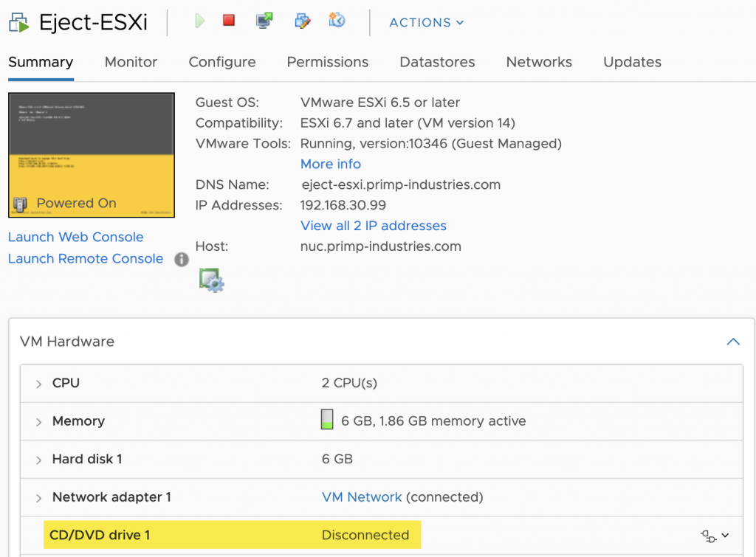Viewport: 756px width, 557px height.
Task: Expand the Network adapter 1 row
Action: (x=38, y=498)
